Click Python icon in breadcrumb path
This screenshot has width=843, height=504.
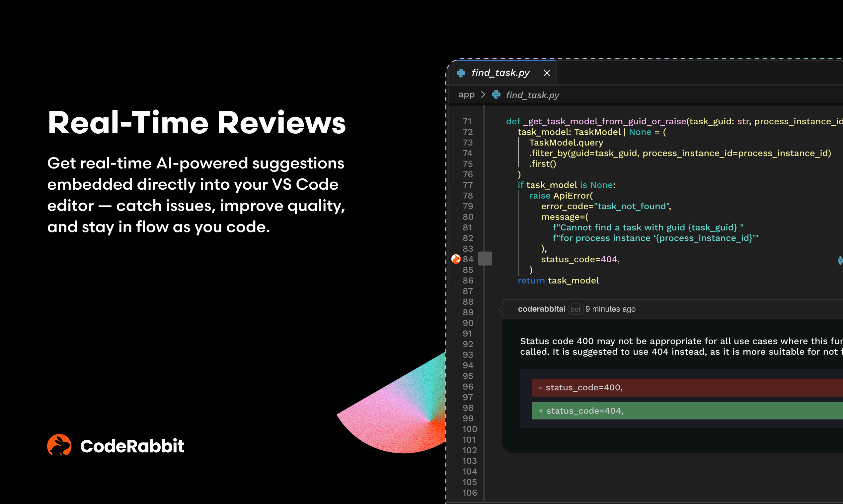(x=496, y=95)
